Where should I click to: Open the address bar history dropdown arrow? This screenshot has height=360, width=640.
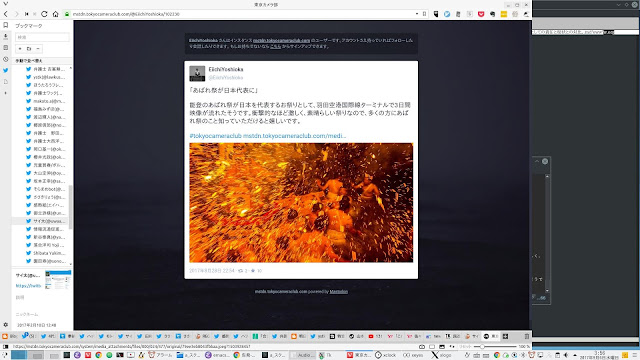pyautogui.click(x=417, y=14)
